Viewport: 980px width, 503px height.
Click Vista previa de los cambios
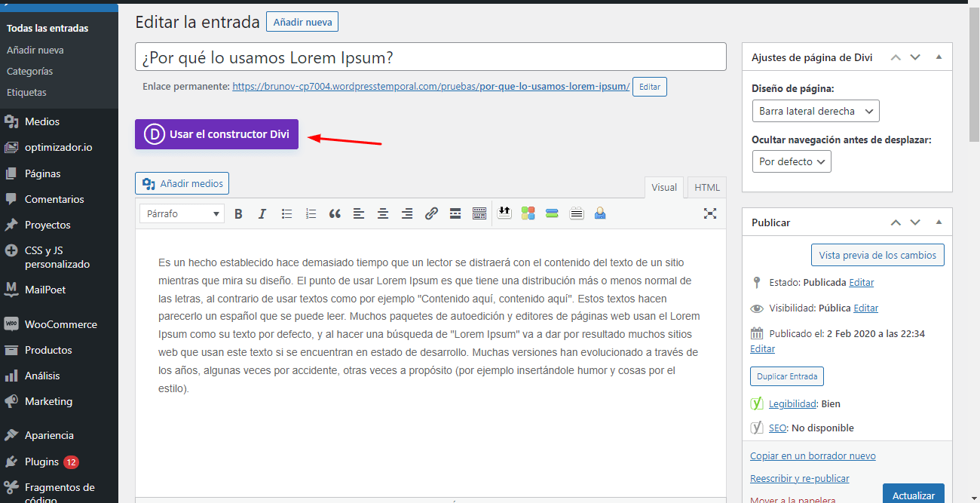point(877,255)
